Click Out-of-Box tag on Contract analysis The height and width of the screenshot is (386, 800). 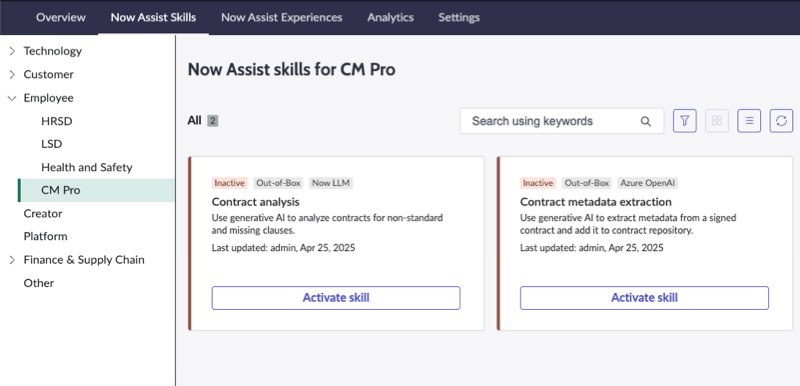(x=279, y=183)
